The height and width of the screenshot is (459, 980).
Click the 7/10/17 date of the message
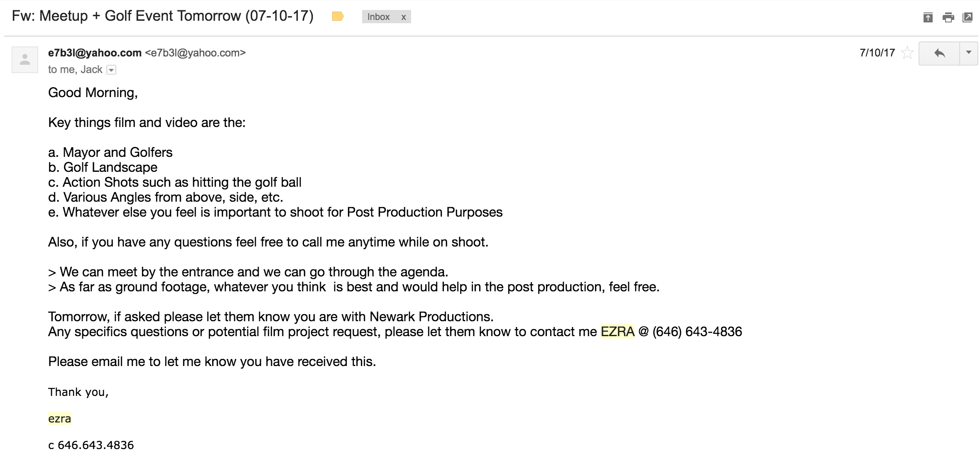coord(877,53)
